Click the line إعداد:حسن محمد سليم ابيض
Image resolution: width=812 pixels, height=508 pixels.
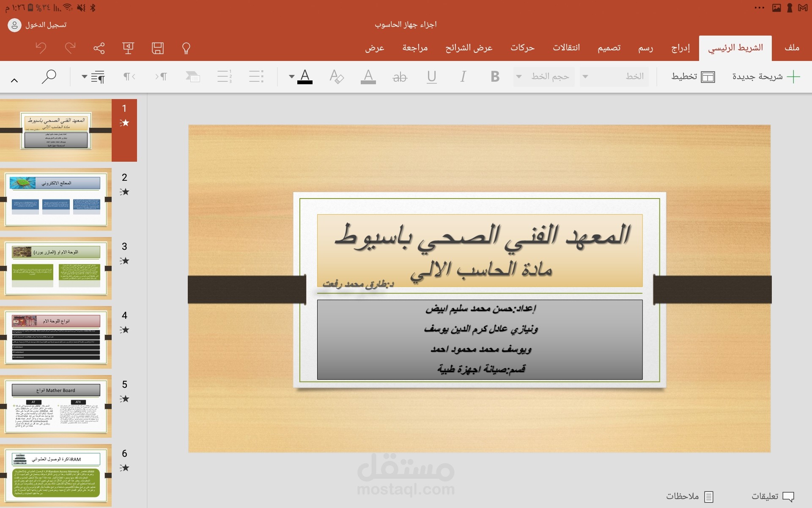(x=480, y=309)
